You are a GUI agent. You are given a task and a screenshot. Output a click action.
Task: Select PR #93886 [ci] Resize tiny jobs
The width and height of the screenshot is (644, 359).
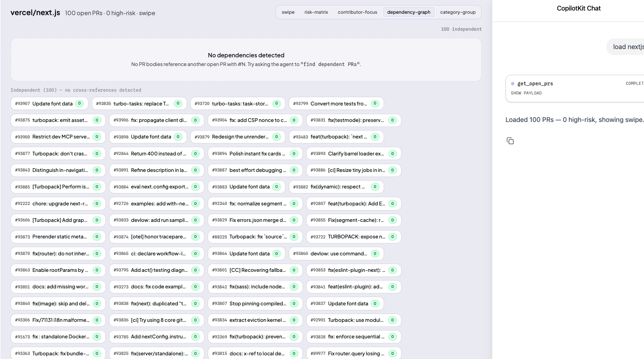coord(354,170)
